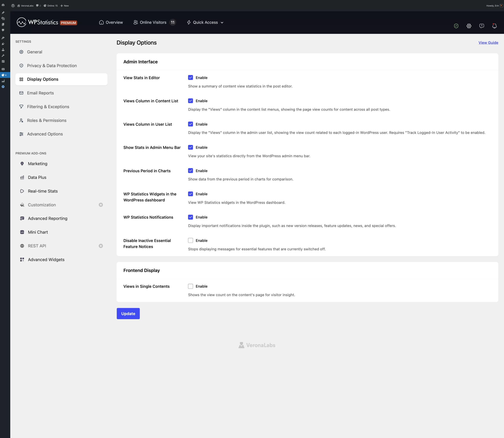Uncheck Show Stats in Admin Menu Bar checkbox
Viewport: 504px width, 438px height.
pyautogui.click(x=190, y=147)
